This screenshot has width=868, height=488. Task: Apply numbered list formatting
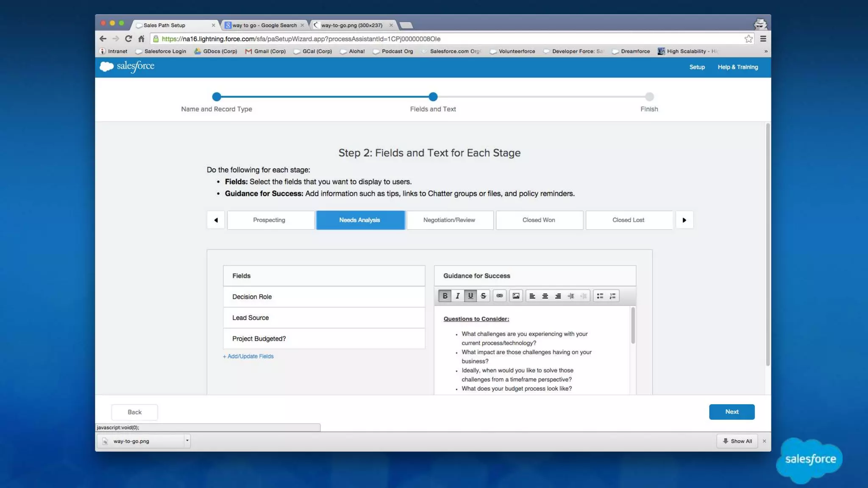point(612,296)
